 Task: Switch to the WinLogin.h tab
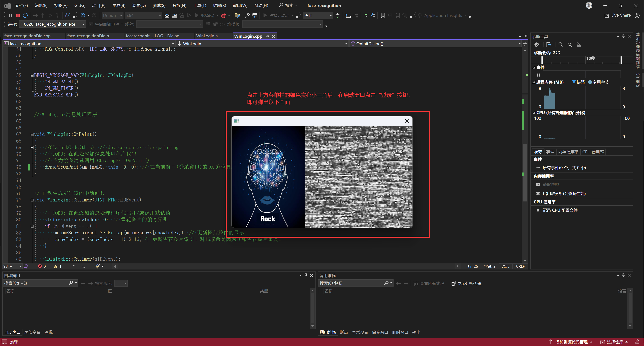(207, 36)
